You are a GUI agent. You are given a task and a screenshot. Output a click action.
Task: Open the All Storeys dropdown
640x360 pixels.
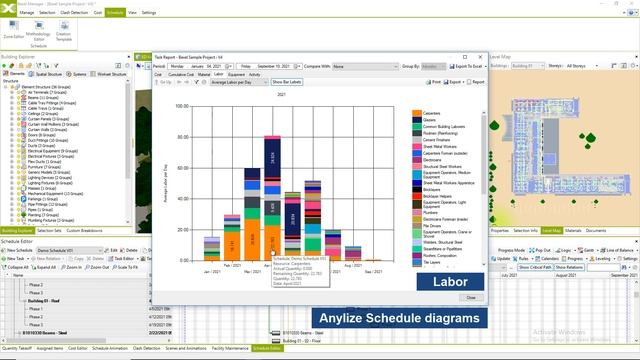click(x=582, y=66)
